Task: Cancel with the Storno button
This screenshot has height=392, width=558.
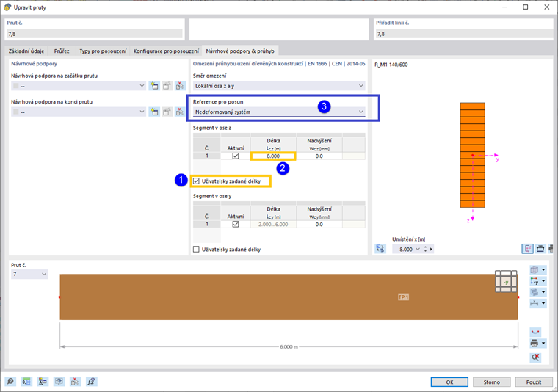Action: [491, 382]
